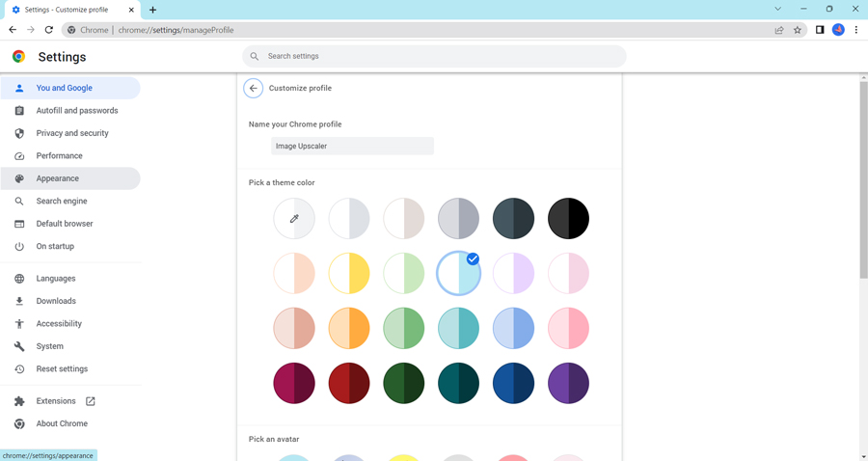
Task: Open custom color eyedropper swatch
Action: coord(294,219)
